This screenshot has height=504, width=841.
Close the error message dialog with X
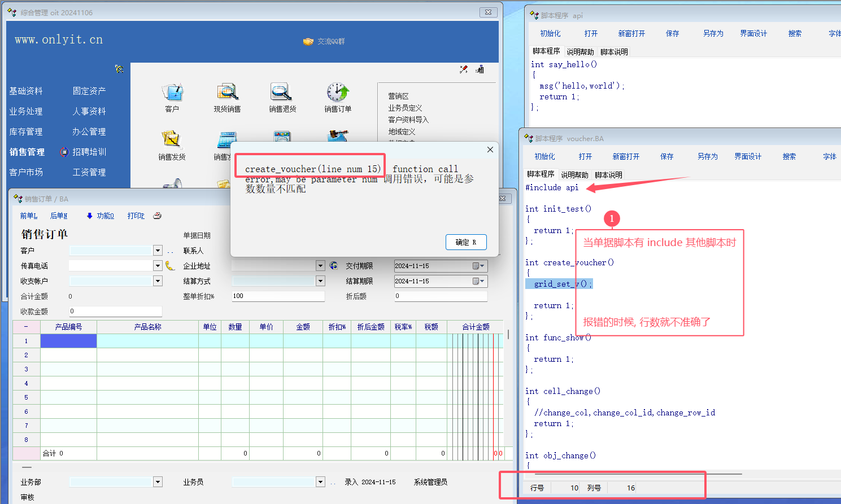(x=490, y=150)
